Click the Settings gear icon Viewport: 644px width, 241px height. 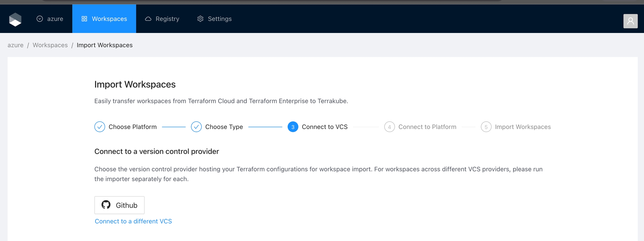pos(200,19)
